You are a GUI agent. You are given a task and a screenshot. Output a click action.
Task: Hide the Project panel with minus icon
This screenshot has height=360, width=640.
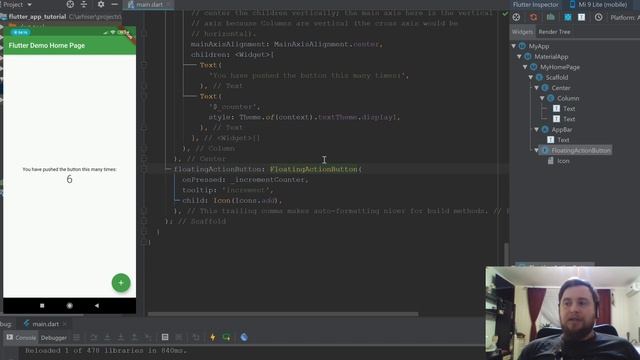115,4
